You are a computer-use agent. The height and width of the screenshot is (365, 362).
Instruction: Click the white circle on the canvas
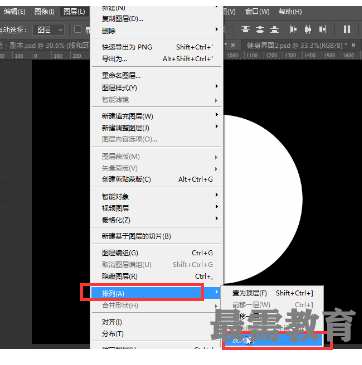click(x=263, y=200)
